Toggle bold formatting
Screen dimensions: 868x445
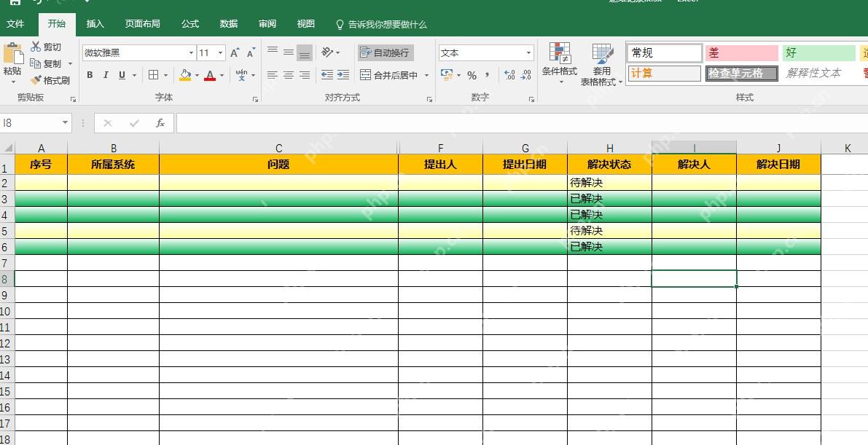(x=90, y=75)
